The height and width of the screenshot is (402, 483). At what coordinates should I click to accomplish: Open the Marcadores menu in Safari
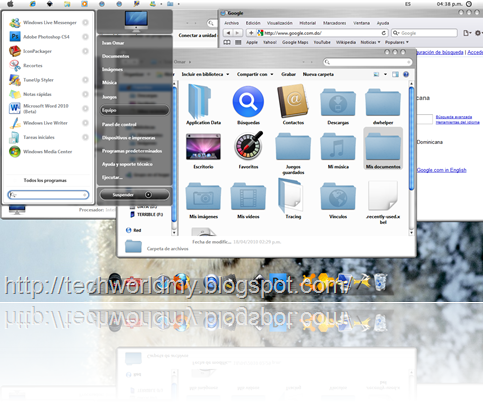(x=334, y=23)
